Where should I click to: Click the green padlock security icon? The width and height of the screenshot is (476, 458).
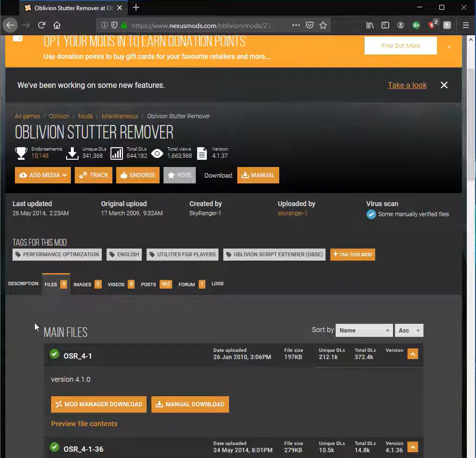tap(123, 25)
